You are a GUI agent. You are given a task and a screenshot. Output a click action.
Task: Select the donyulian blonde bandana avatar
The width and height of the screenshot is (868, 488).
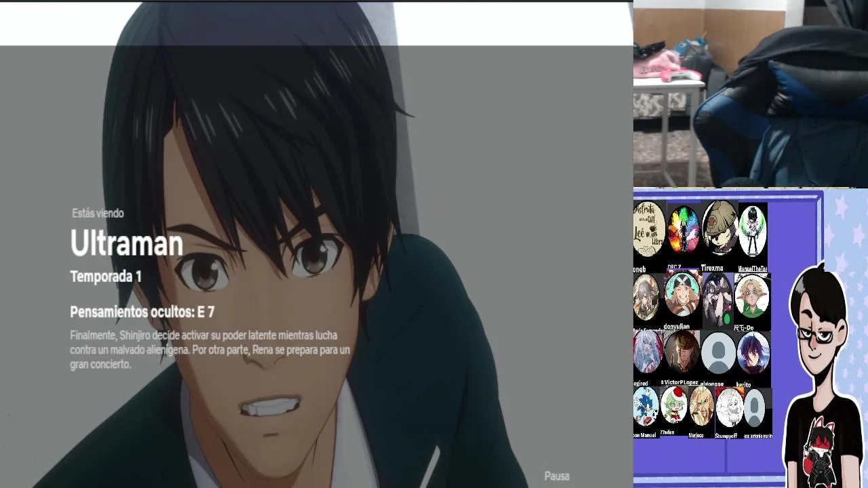(682, 294)
